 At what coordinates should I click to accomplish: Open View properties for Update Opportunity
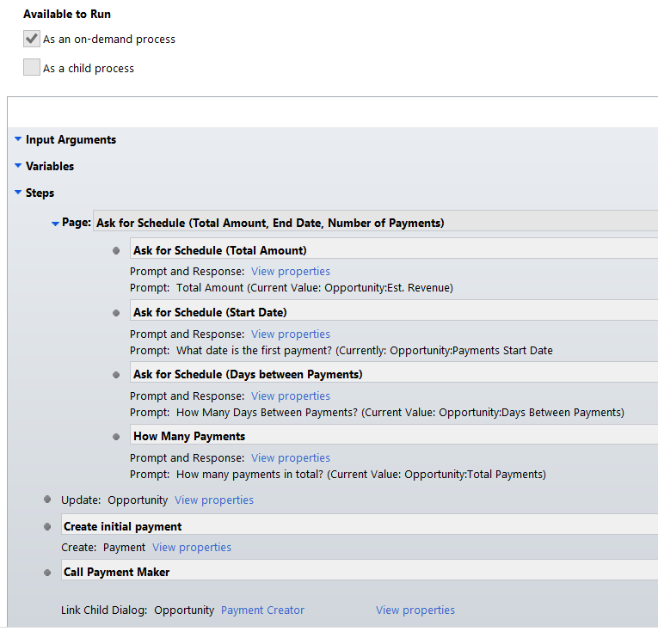pos(213,500)
